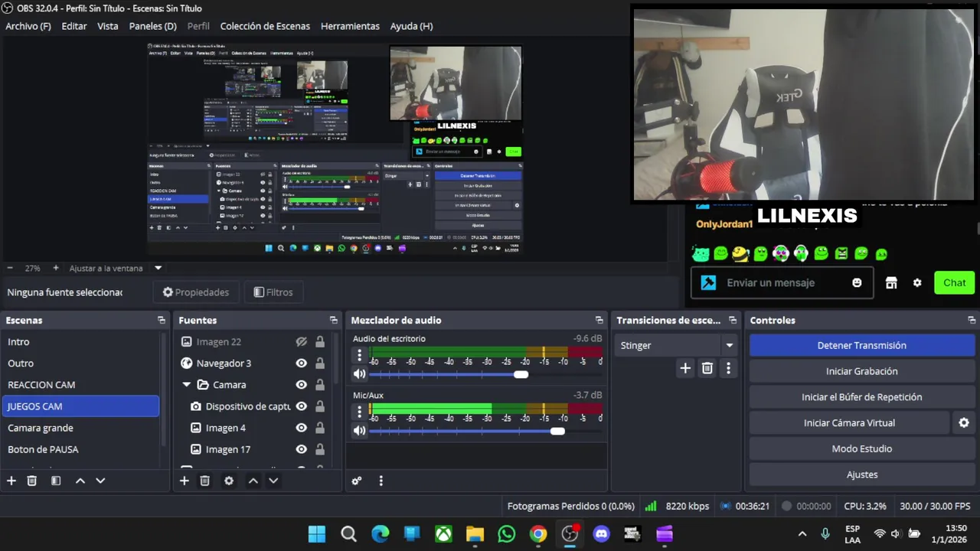Viewport: 980px width, 551px height.
Task: Undock the Controles panel
Action: pos(972,320)
